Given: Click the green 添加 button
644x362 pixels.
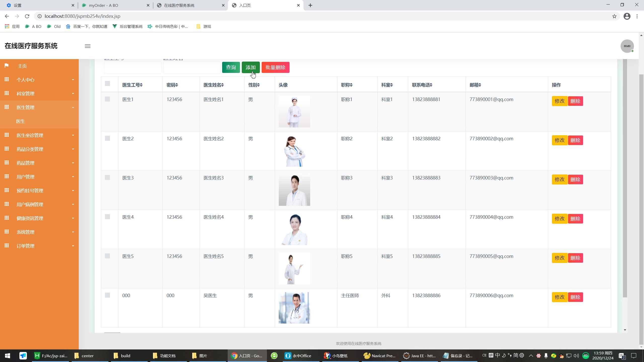Looking at the screenshot, I should [x=251, y=67].
